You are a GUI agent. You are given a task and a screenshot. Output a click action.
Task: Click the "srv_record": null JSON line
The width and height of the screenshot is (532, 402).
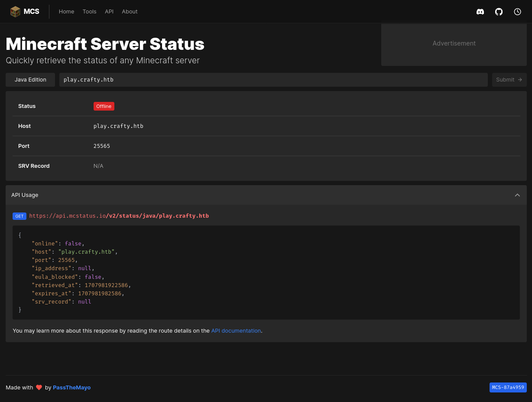pos(62,302)
